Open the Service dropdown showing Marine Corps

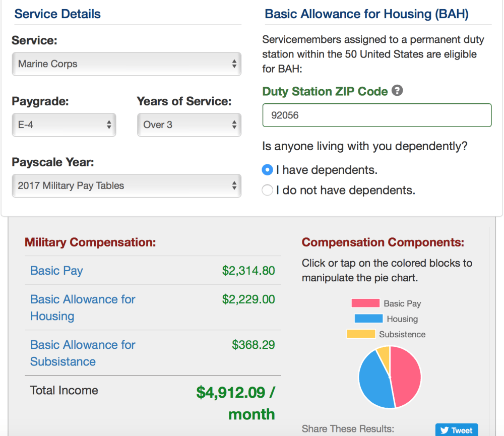tap(127, 64)
